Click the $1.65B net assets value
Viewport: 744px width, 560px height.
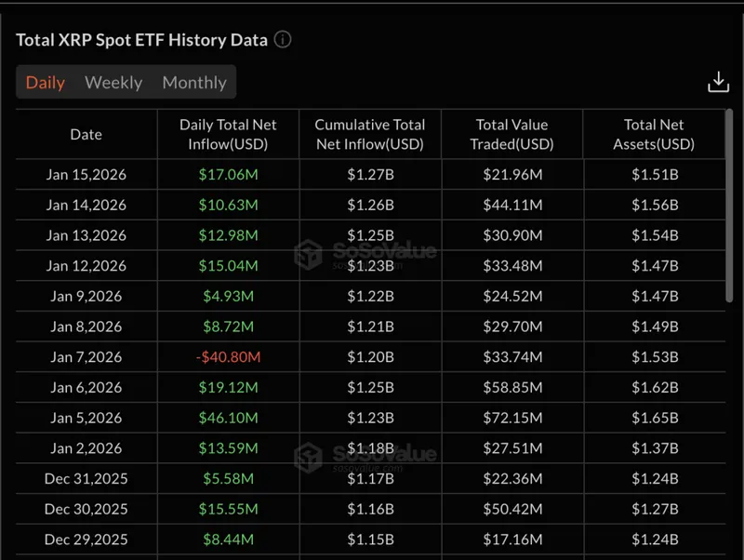[x=652, y=418]
